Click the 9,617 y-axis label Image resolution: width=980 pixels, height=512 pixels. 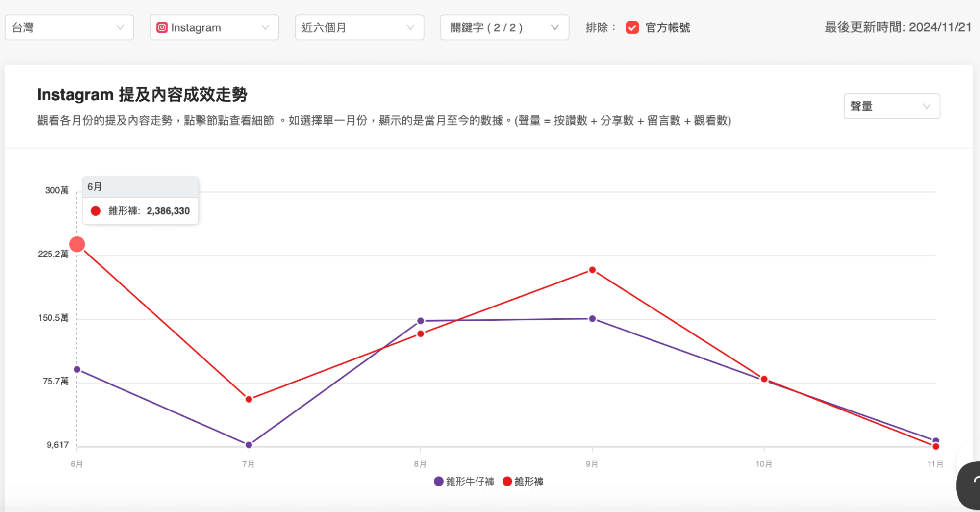coord(57,445)
